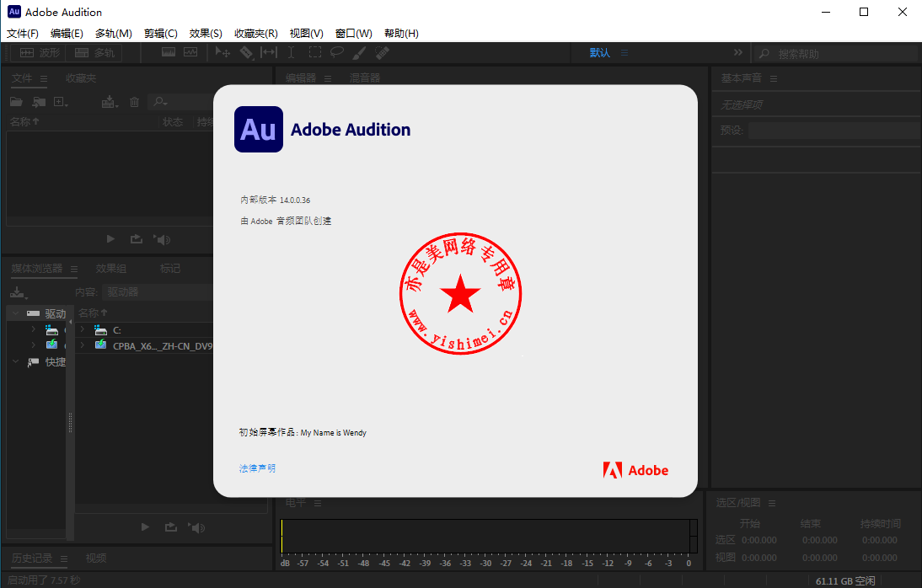Open the 编辑器 panel menu icon
Screen dimensions: 922x588
[x=328, y=79]
